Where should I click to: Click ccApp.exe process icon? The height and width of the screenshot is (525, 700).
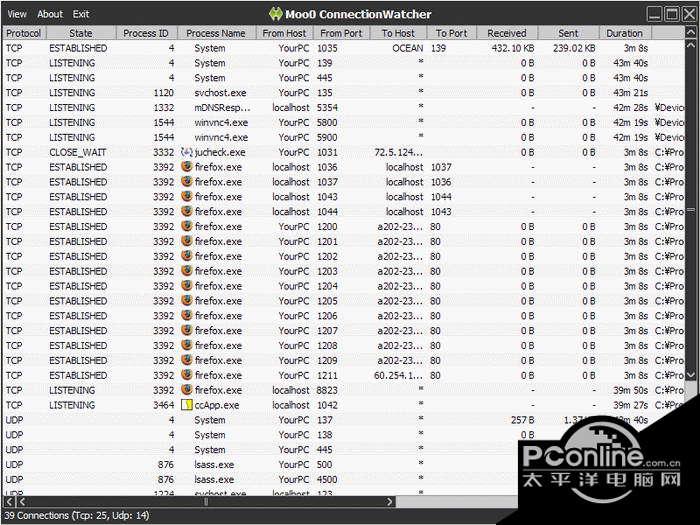[x=187, y=405]
